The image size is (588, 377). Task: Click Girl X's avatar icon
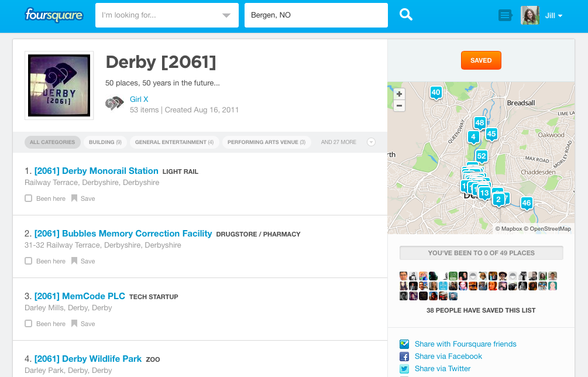(114, 104)
